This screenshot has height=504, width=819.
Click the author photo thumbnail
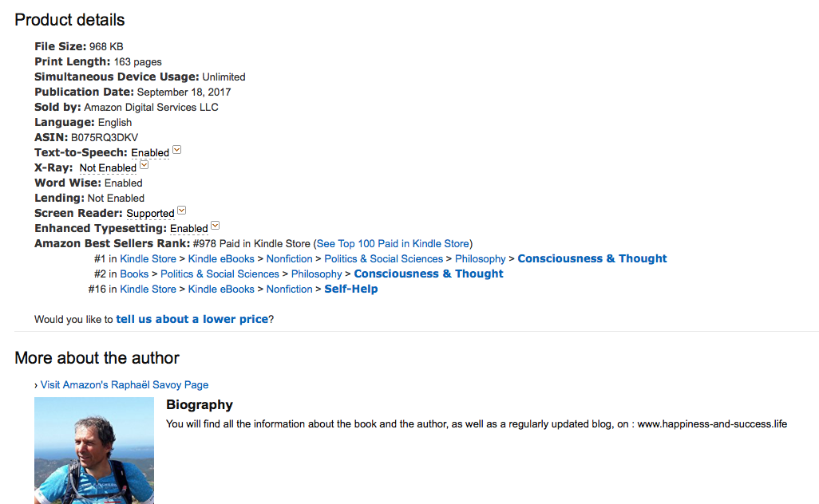[94, 451]
